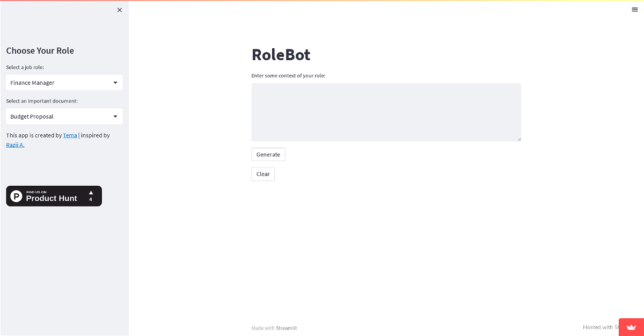This screenshot has width=644, height=336.
Task: Click the Choose Your Role sidebar heading
Action: (x=40, y=50)
